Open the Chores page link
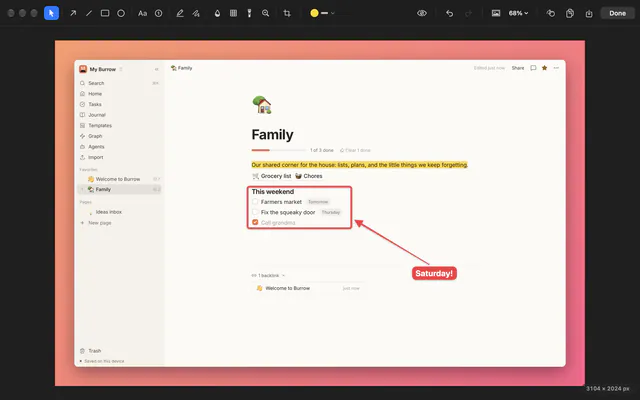Image resolution: width=640 pixels, height=400 pixels. coord(309,176)
